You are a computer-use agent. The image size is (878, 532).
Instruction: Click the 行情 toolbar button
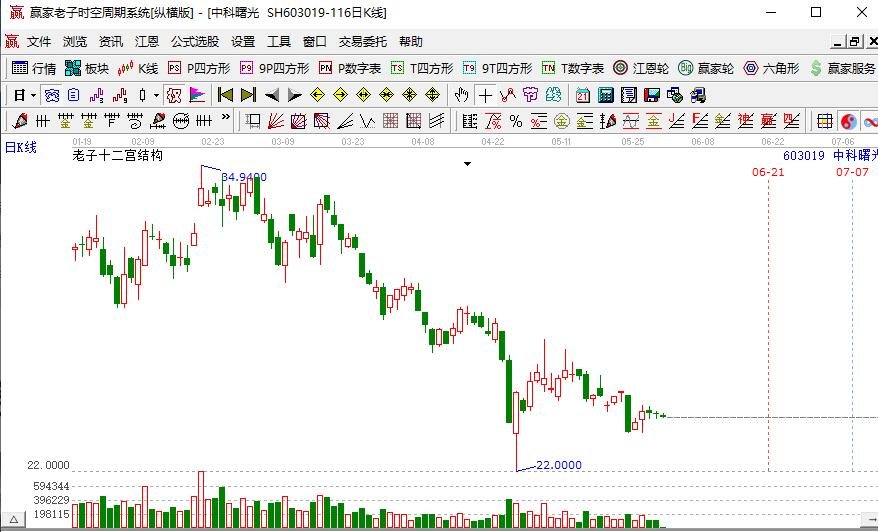[34, 68]
